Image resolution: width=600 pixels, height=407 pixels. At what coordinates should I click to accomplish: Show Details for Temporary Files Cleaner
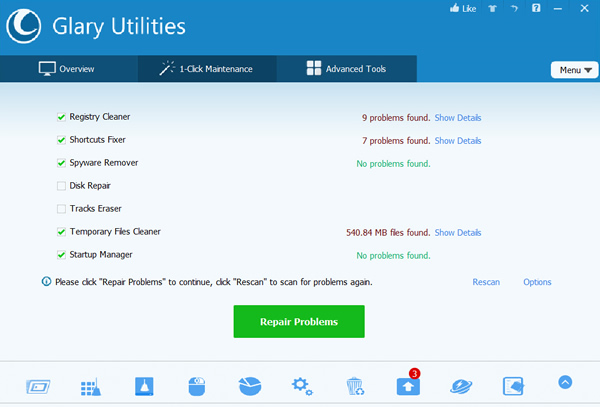[x=458, y=233]
